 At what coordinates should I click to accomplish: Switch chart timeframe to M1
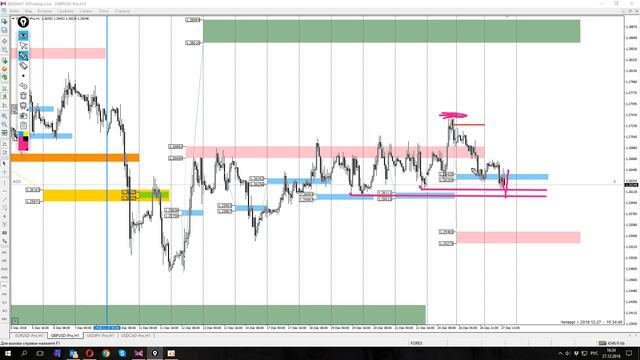coord(4,252)
